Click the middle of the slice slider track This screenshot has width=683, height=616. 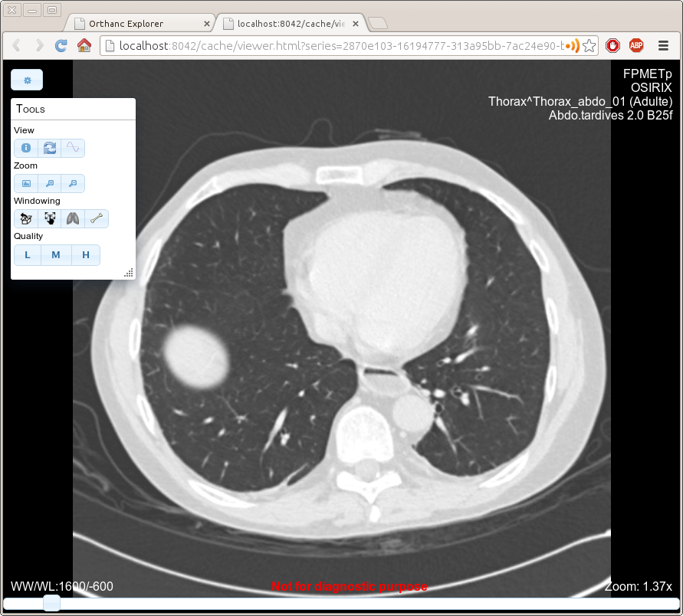pos(341,604)
